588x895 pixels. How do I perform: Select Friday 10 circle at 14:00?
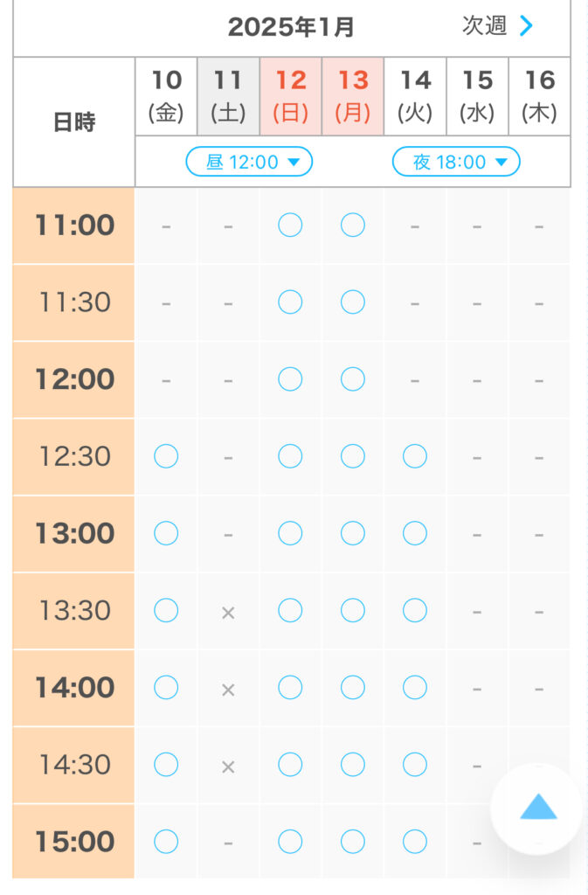(166, 688)
